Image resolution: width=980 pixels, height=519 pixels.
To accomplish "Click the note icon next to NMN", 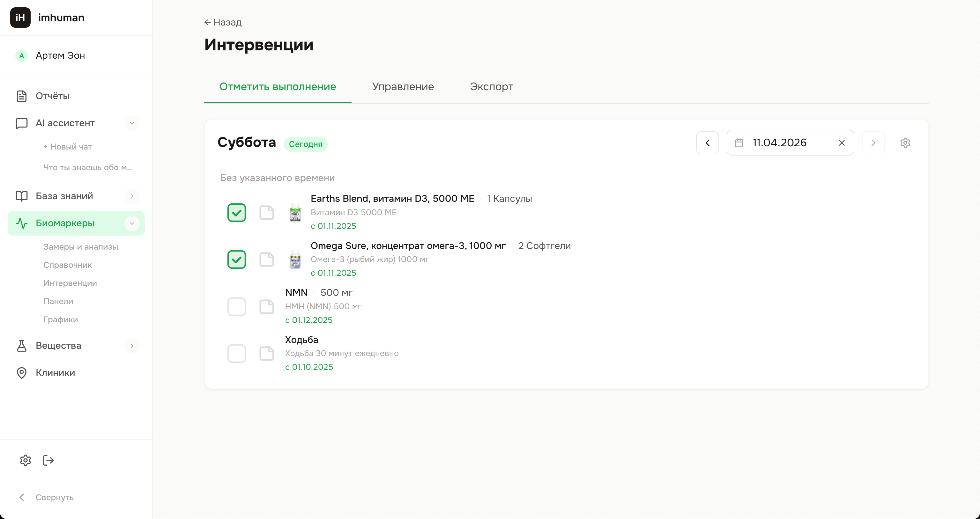I will (266, 306).
